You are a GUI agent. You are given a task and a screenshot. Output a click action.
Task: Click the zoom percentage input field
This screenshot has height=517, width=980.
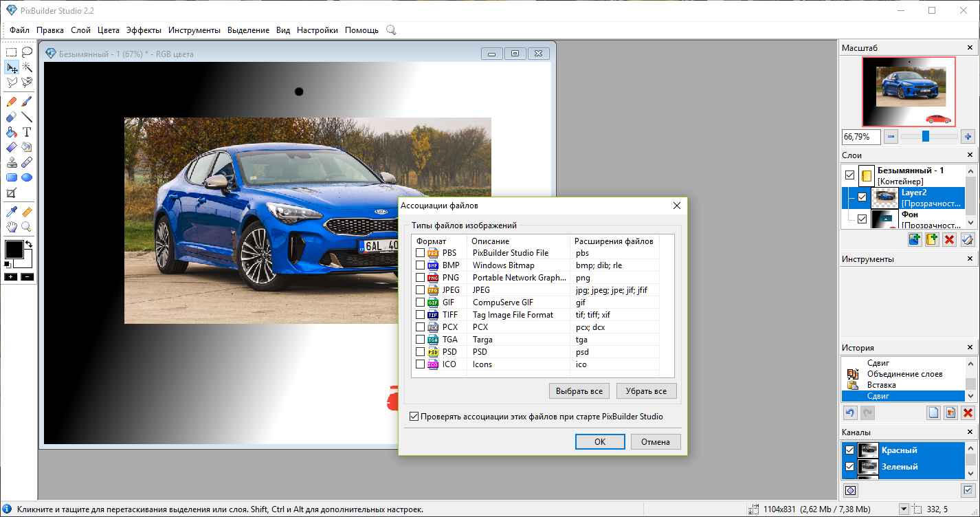tap(861, 137)
